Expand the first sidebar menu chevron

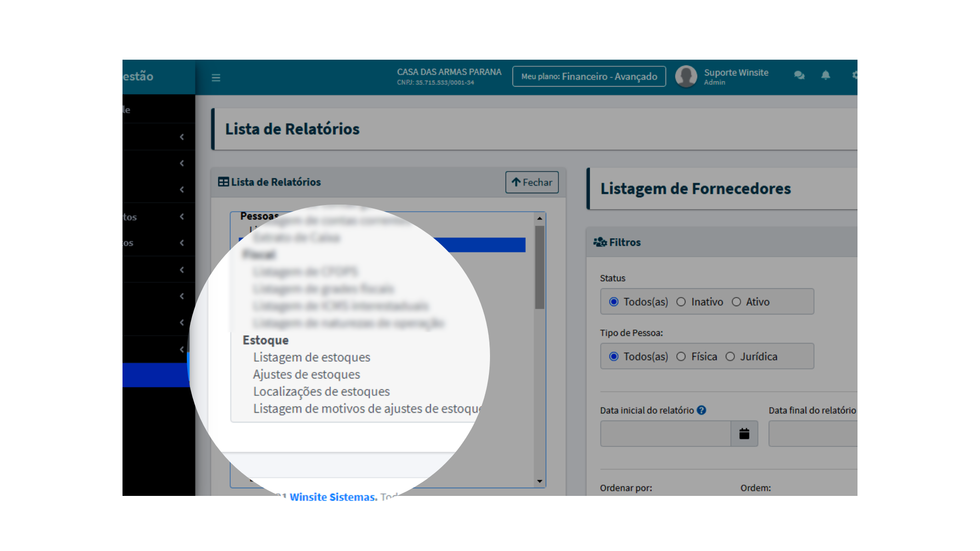[x=182, y=137]
